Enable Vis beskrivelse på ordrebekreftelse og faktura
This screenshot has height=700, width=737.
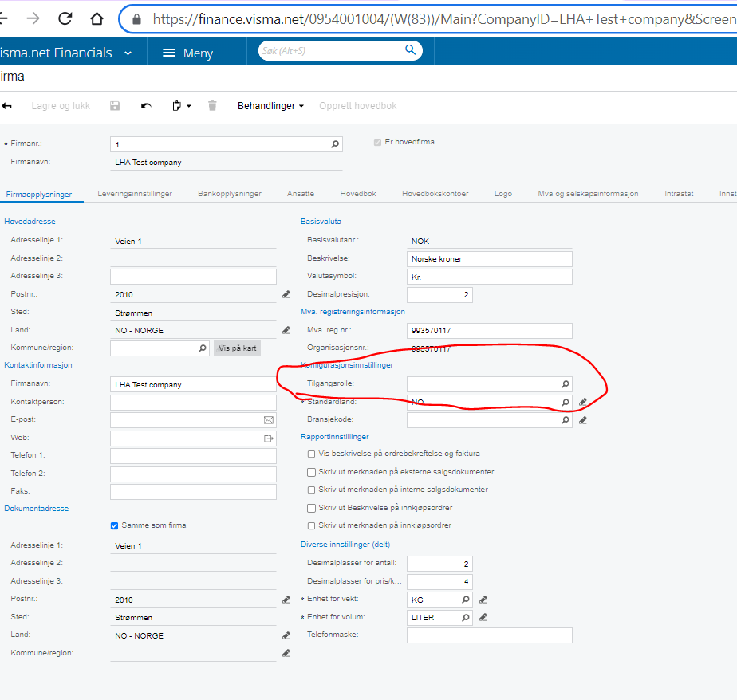tap(311, 454)
